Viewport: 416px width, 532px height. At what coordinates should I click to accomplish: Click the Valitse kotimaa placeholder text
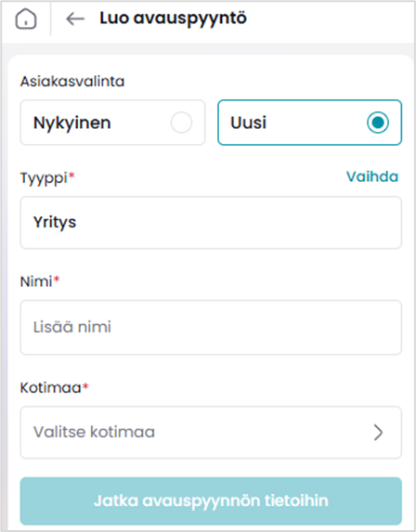[94, 433]
